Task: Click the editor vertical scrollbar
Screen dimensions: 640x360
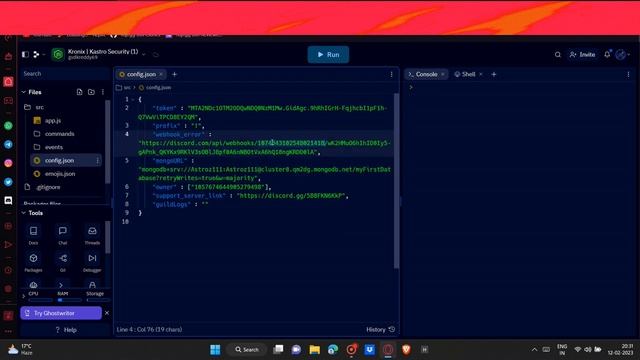Action: [396, 181]
